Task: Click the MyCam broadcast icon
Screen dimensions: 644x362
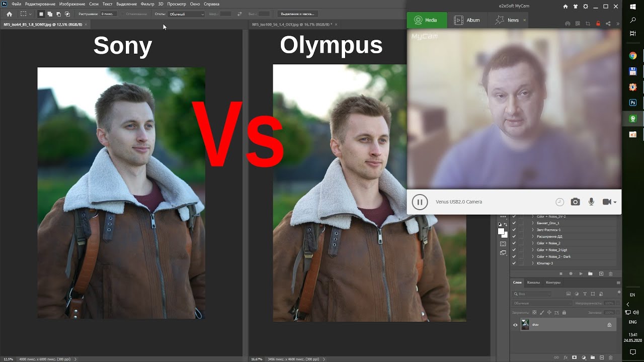Action: tap(568, 24)
